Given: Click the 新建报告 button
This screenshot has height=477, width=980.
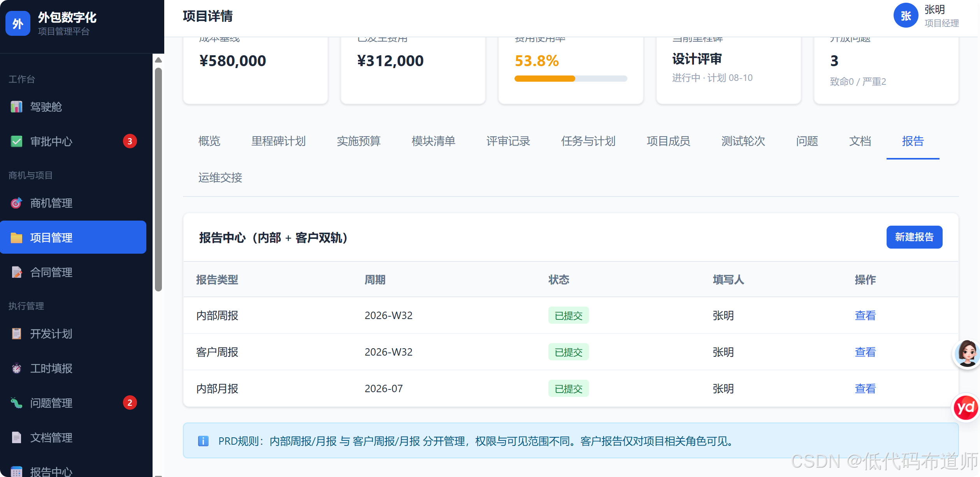Looking at the screenshot, I should tap(914, 237).
